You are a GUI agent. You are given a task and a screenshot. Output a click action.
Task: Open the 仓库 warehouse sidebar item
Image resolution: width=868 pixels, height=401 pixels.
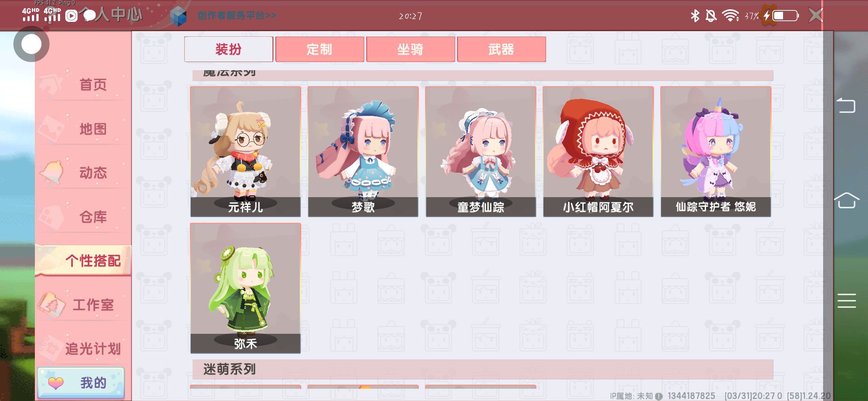coord(83,217)
